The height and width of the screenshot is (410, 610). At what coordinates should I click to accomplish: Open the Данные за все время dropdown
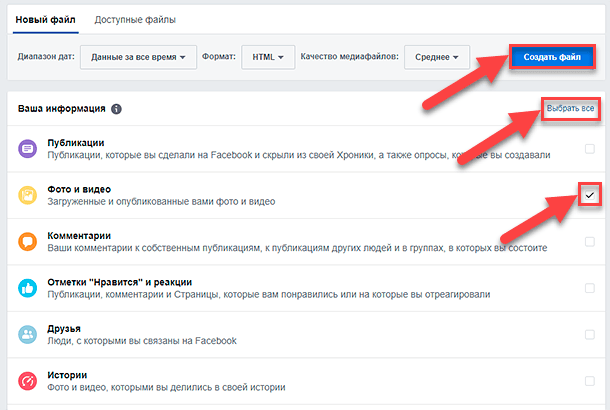[x=138, y=57]
